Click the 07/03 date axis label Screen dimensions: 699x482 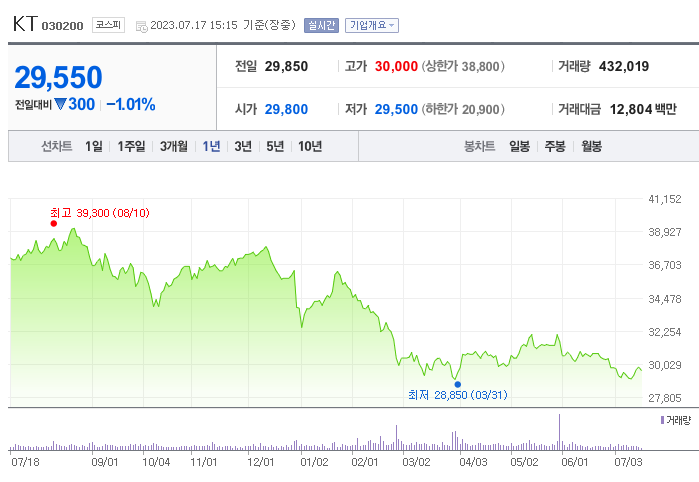[628, 461]
